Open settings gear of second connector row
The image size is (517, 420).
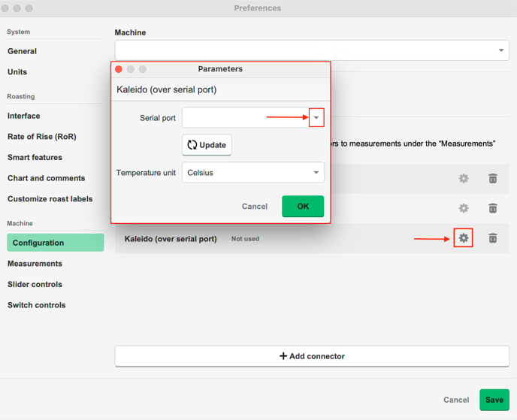click(463, 208)
